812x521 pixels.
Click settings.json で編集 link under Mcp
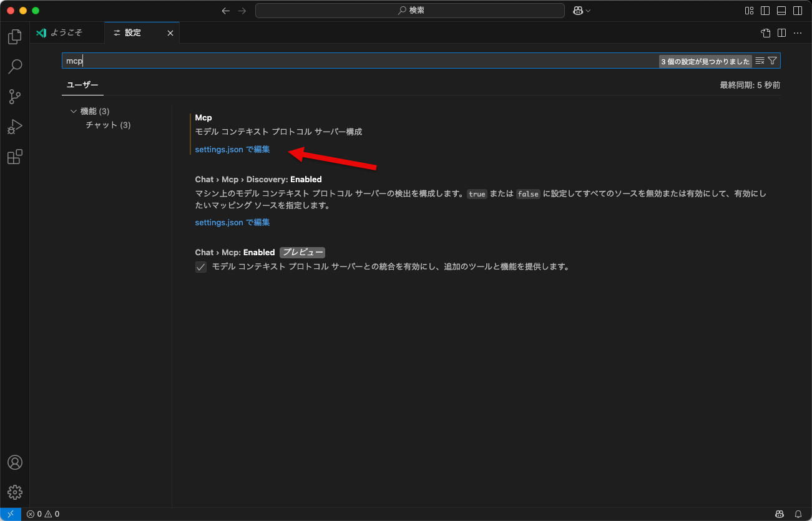232,150
